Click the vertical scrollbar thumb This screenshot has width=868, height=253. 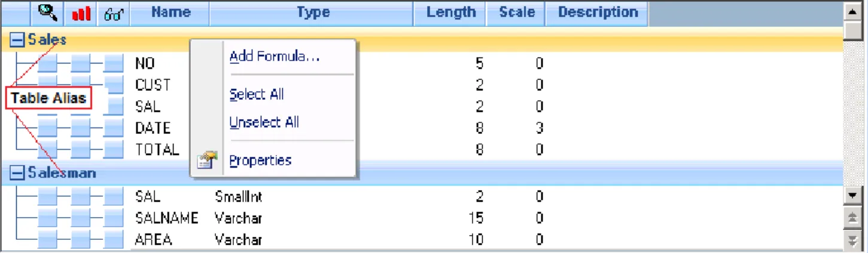click(x=853, y=31)
